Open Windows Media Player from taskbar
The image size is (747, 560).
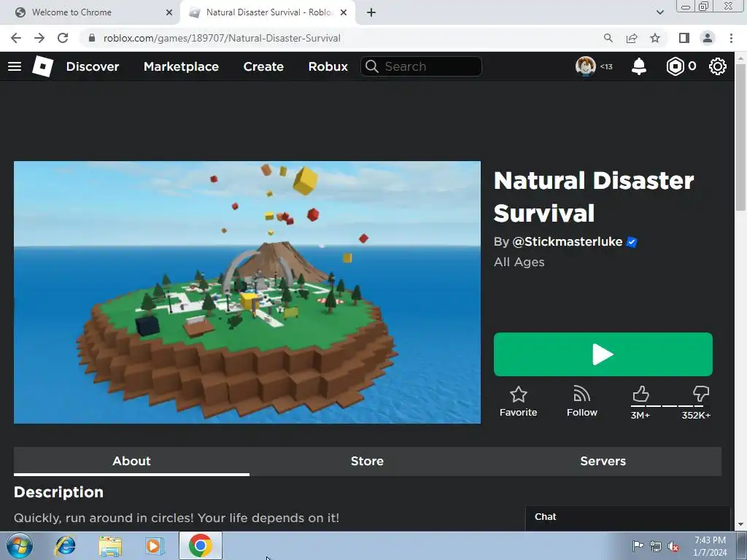click(x=153, y=545)
